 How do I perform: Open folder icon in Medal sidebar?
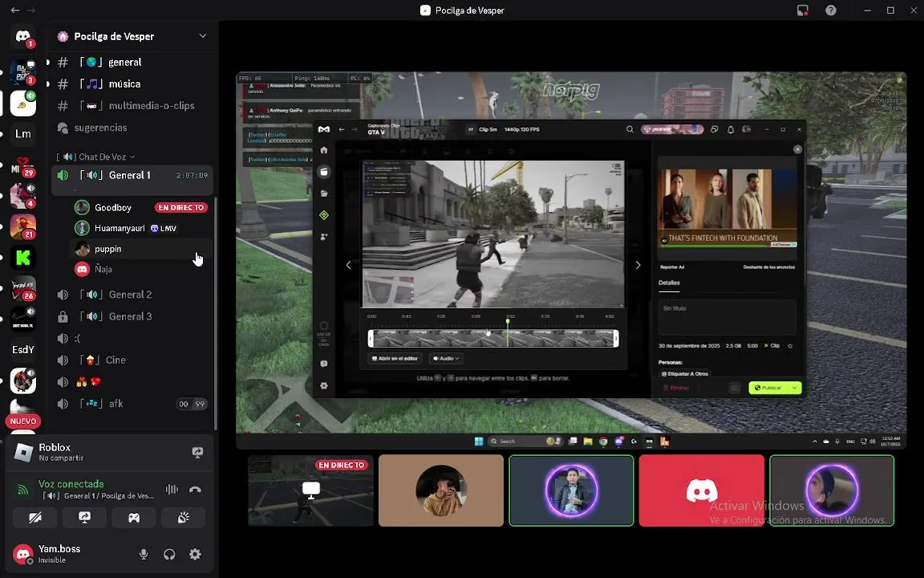pos(323,193)
